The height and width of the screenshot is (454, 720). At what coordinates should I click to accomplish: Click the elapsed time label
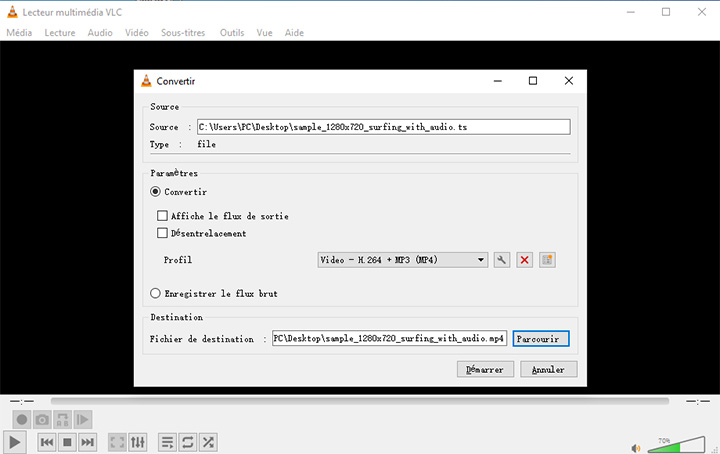point(22,402)
